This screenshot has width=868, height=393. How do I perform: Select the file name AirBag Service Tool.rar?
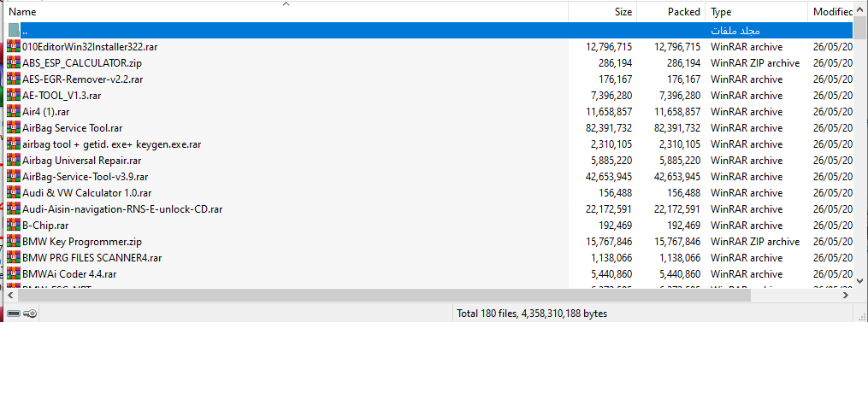(x=72, y=128)
